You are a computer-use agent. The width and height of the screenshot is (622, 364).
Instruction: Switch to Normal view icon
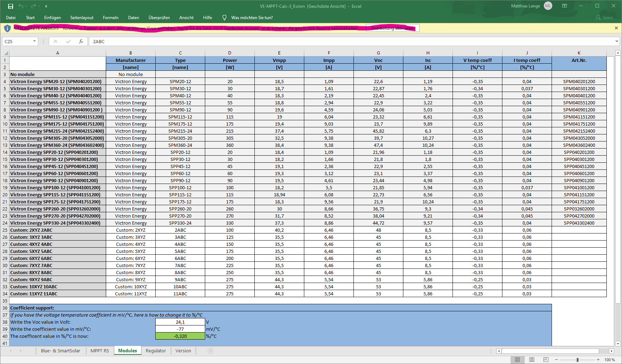click(x=517, y=360)
